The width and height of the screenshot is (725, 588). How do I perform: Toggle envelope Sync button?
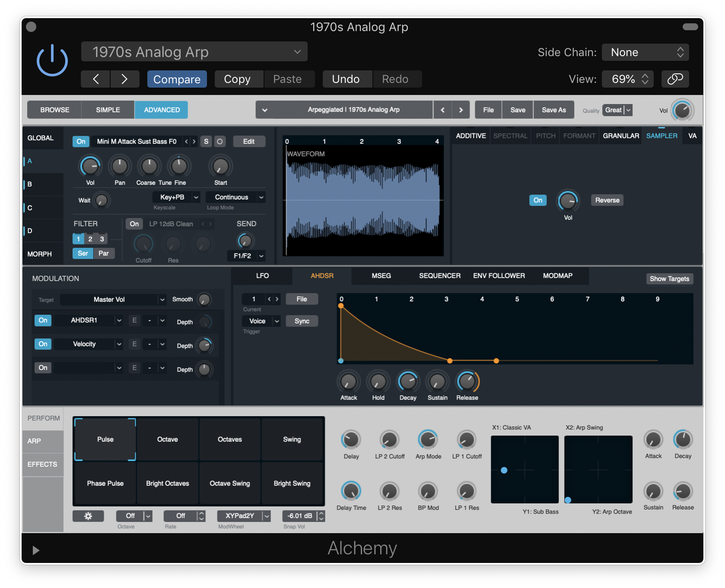pyautogui.click(x=302, y=321)
